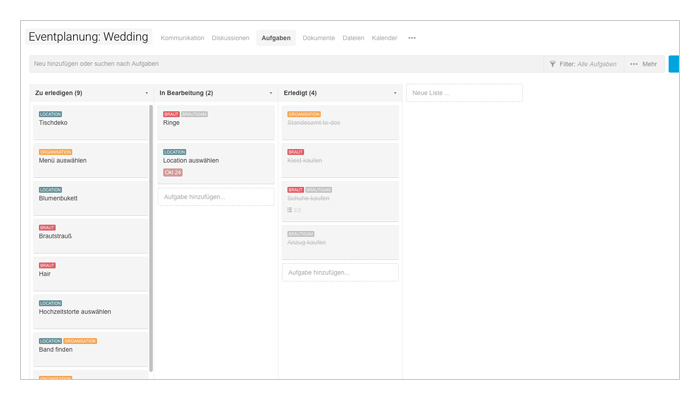Screen dimensions: 700x399
Task: Click the LOCATION label on Tischdeko
Action: (50, 114)
